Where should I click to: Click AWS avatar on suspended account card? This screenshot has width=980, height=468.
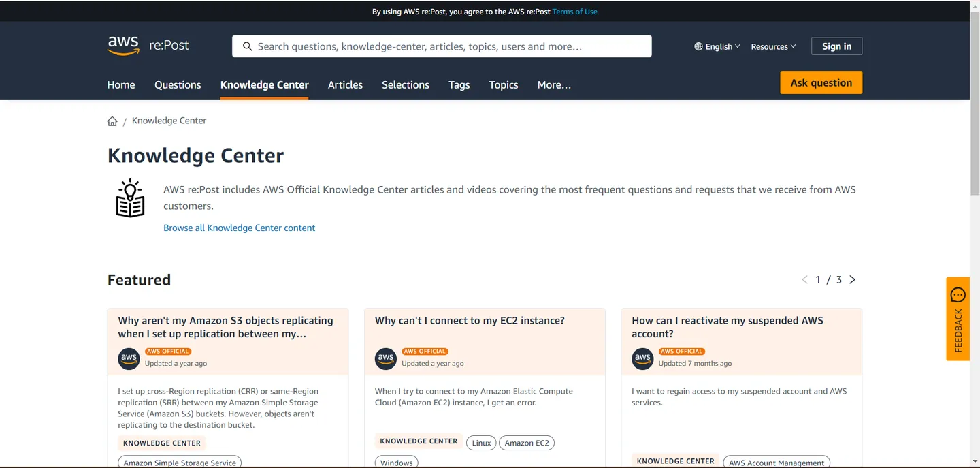pos(642,358)
